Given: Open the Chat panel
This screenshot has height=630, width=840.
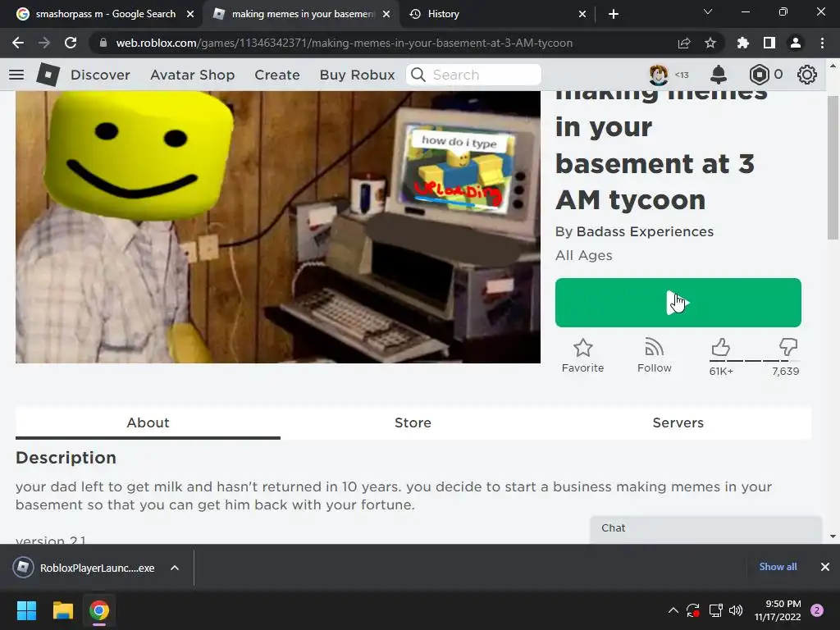Looking at the screenshot, I should [x=706, y=529].
